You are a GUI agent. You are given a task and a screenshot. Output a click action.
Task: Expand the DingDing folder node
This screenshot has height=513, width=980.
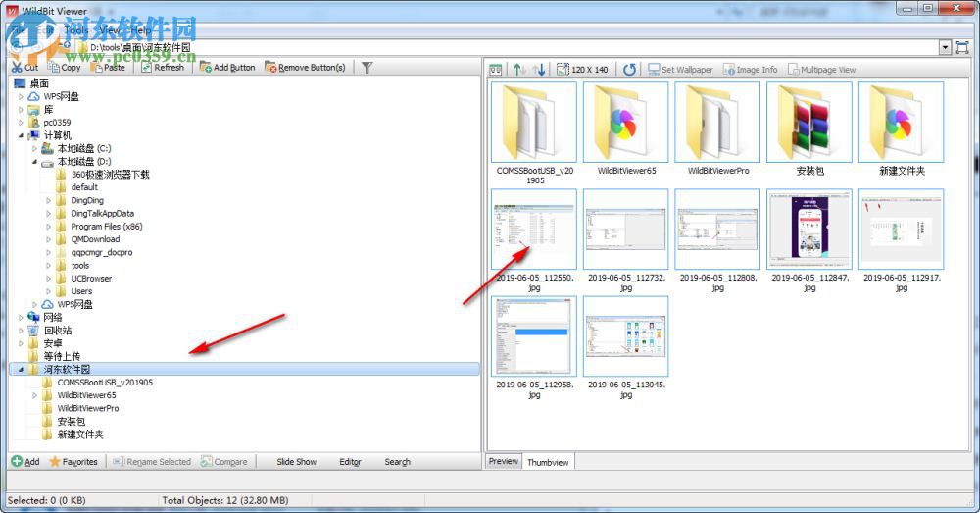48,200
